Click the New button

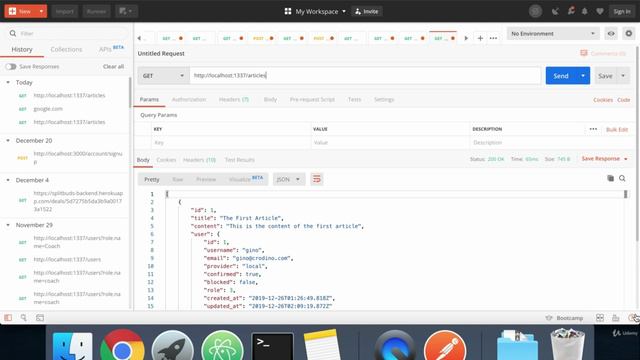point(20,11)
